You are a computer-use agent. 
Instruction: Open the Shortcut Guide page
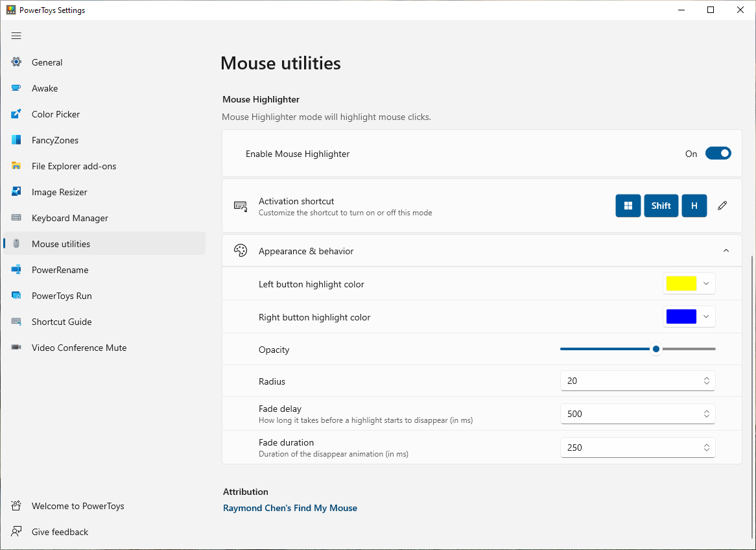pos(104,322)
